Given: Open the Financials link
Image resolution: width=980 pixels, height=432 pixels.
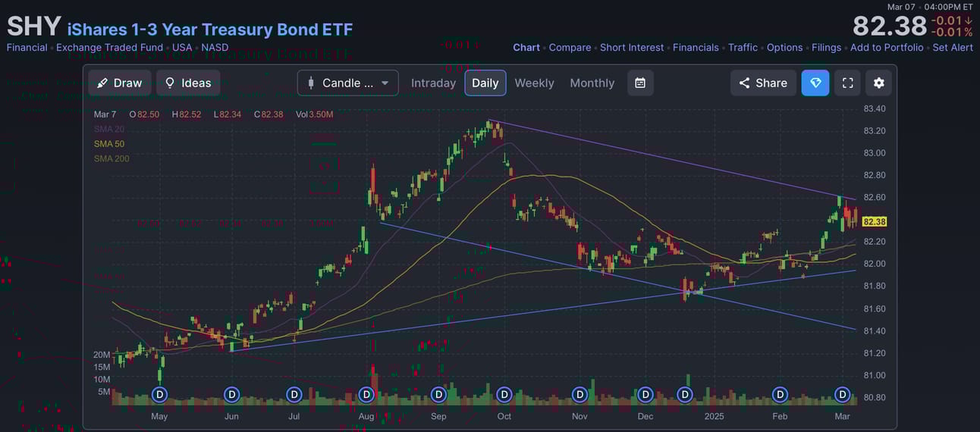Looking at the screenshot, I should [696, 47].
